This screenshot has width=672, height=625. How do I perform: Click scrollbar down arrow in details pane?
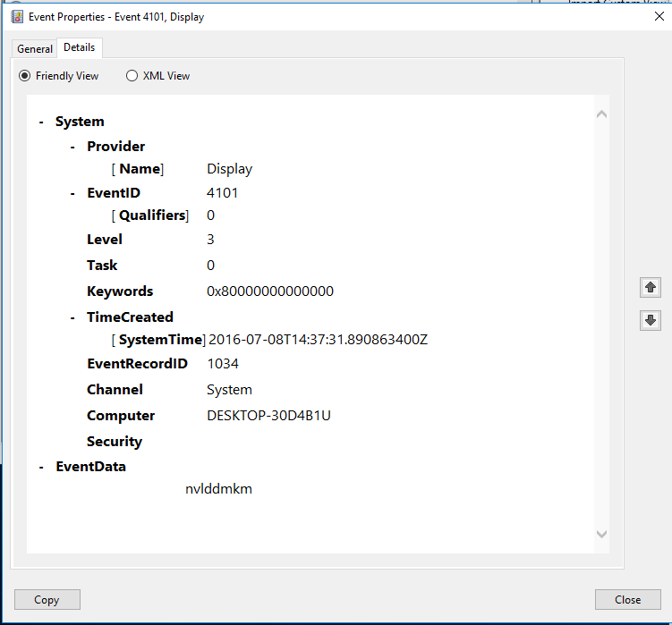point(601,534)
